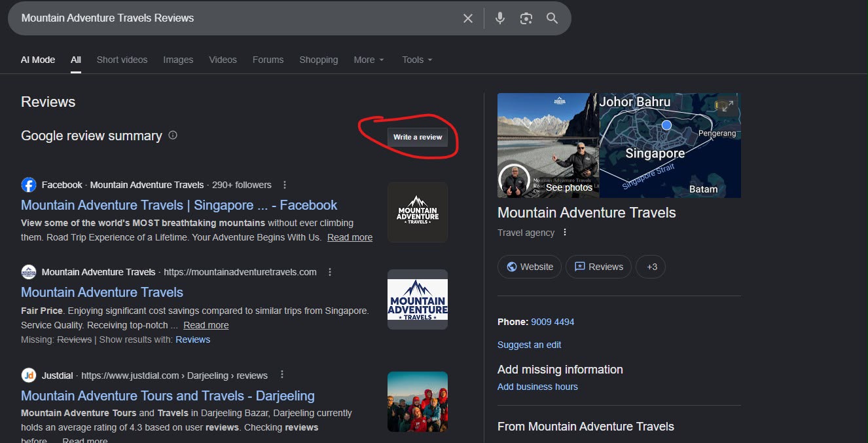Click the Website button in the knowledge panel
This screenshot has height=443, width=868.
point(530,267)
